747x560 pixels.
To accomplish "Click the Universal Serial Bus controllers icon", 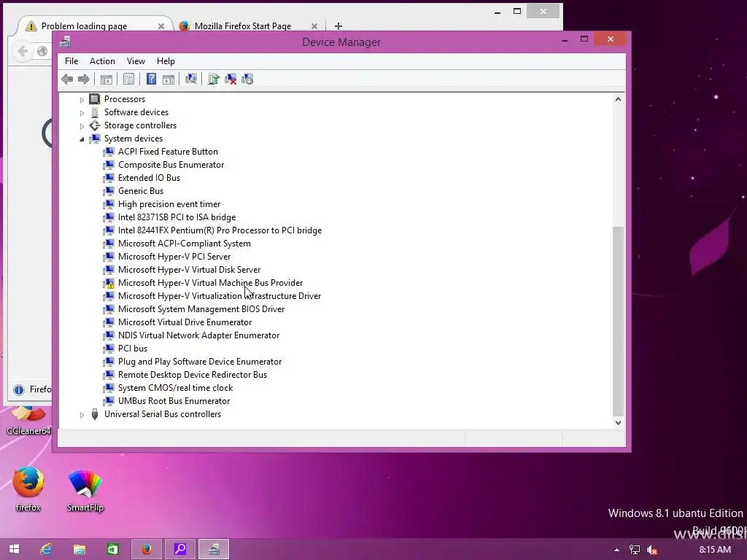I will [x=95, y=414].
